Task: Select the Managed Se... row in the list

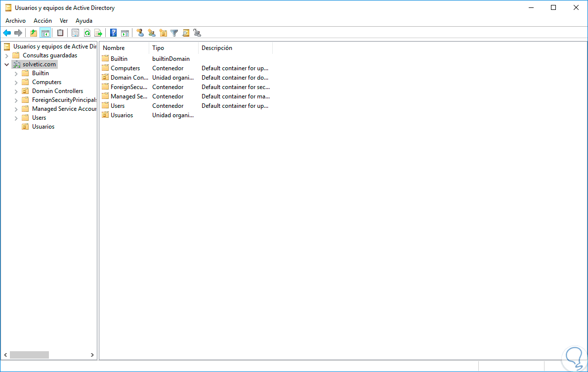Action: click(186, 96)
